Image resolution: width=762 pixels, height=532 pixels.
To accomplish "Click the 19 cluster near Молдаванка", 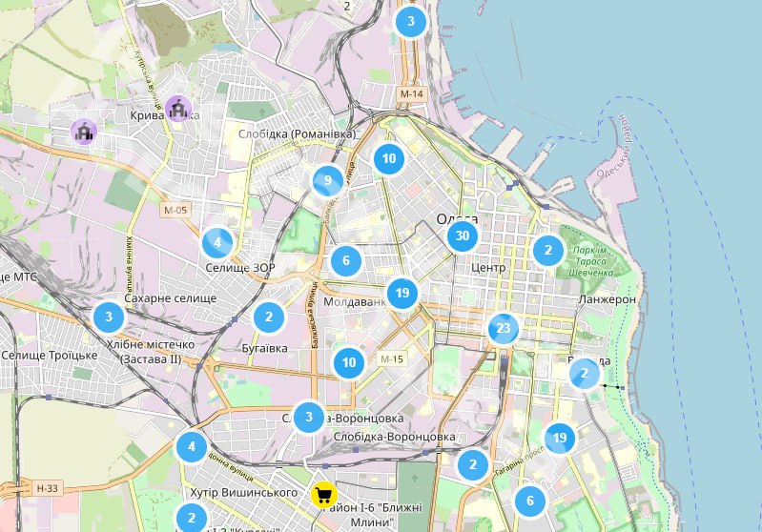I will coord(402,293).
